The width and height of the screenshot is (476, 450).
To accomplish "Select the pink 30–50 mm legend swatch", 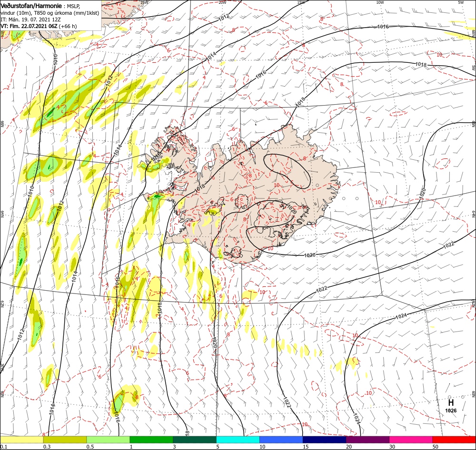I will point(411,440).
